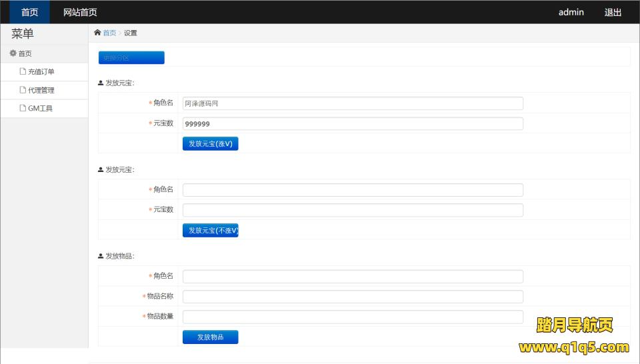Open 充值订单 from the sidebar menu
Image resolution: width=640 pixels, height=364 pixels.
(41, 72)
